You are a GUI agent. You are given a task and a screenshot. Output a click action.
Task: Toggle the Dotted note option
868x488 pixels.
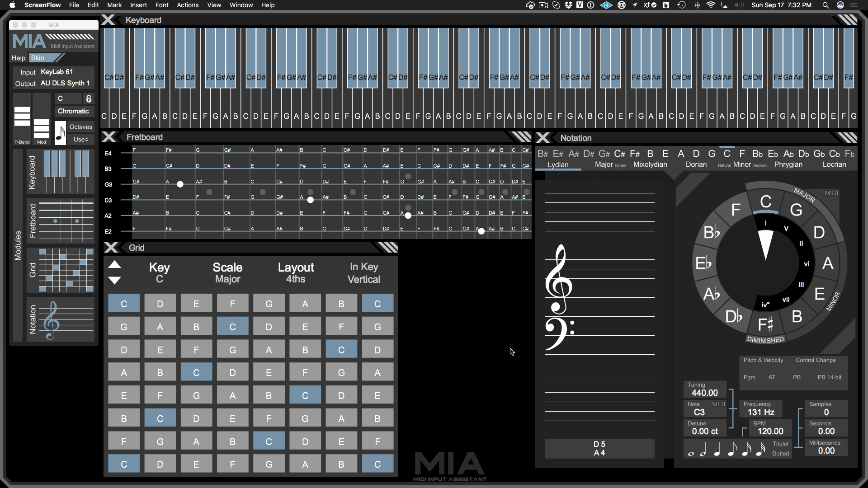(x=780, y=454)
